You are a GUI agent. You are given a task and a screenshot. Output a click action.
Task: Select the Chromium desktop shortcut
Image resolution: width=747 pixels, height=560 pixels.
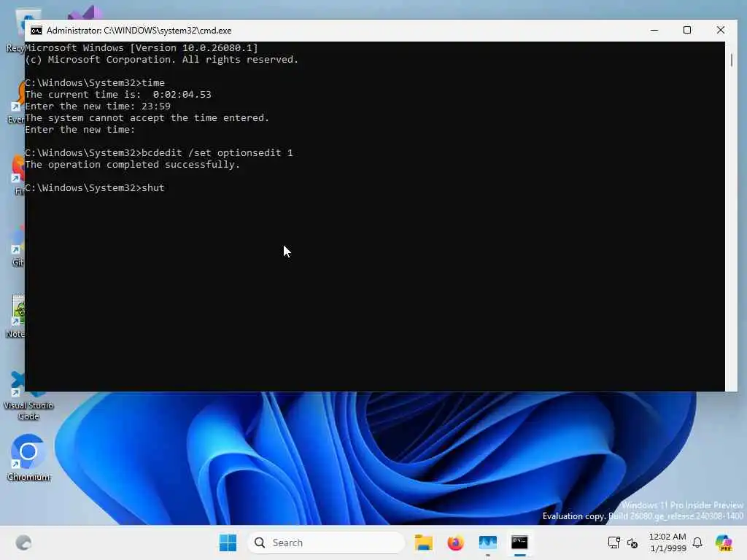[x=28, y=458]
